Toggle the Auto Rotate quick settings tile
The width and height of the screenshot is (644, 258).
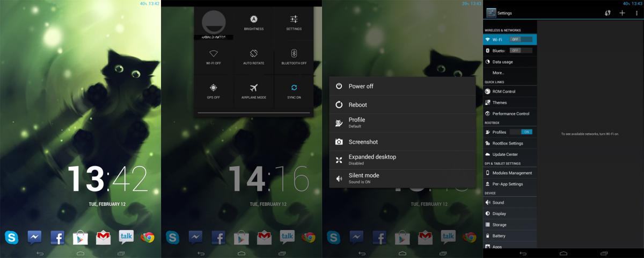click(254, 58)
